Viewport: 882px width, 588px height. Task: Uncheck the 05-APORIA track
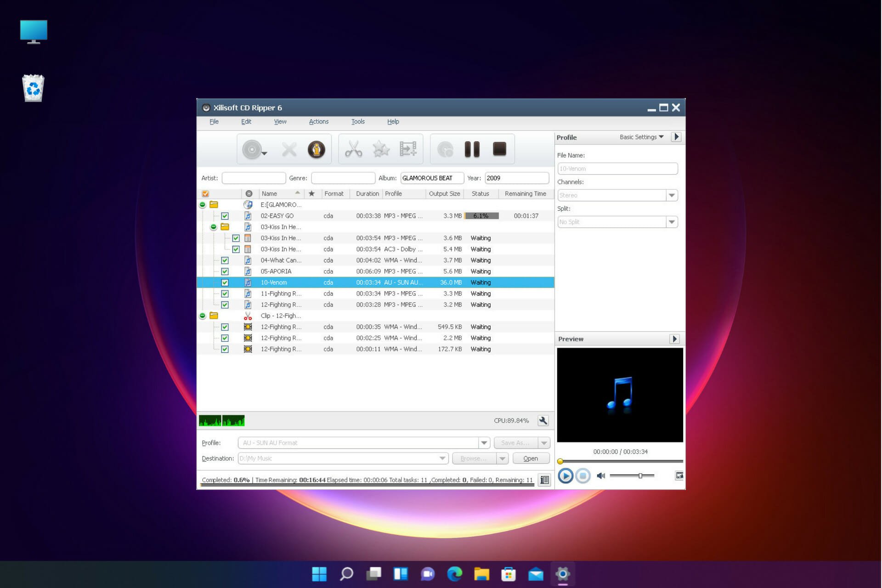pos(225,271)
